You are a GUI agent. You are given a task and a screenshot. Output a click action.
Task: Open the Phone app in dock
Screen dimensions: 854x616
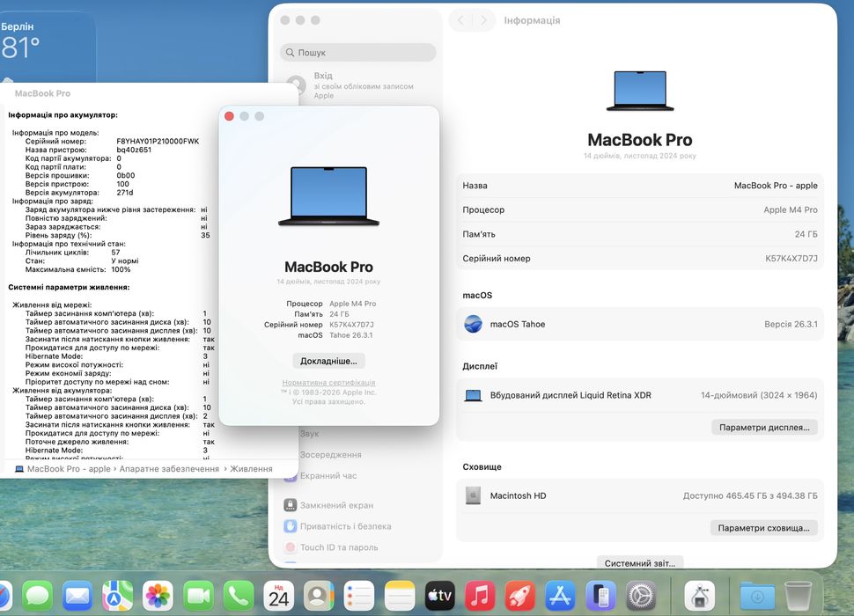click(x=239, y=596)
